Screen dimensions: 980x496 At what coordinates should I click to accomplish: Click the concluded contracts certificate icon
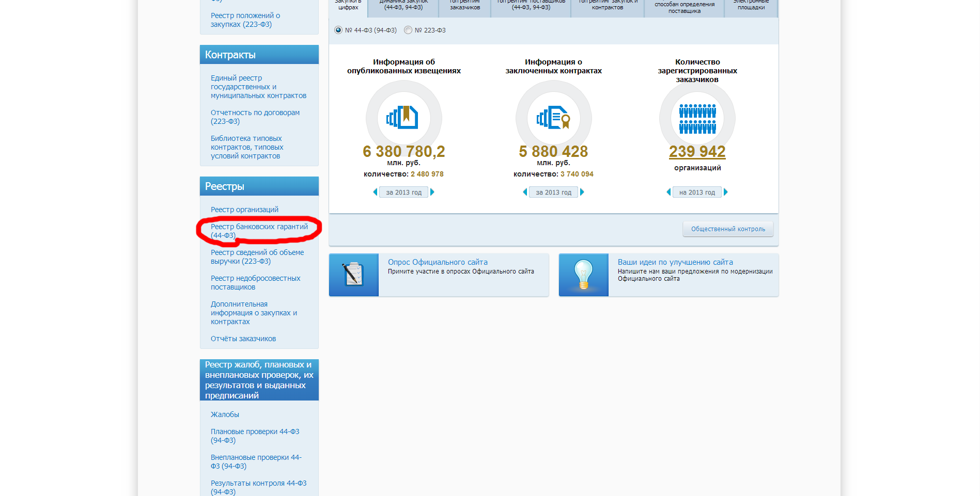pos(553,118)
